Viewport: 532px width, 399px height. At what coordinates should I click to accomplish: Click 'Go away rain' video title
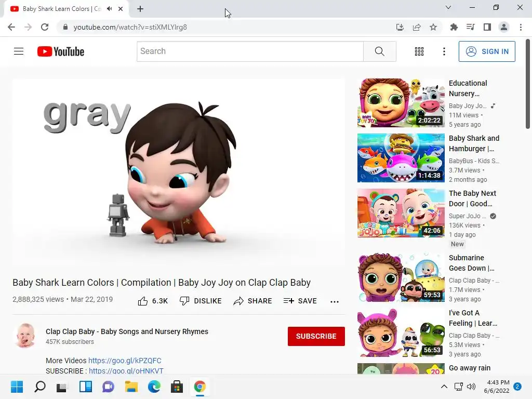pos(470,368)
